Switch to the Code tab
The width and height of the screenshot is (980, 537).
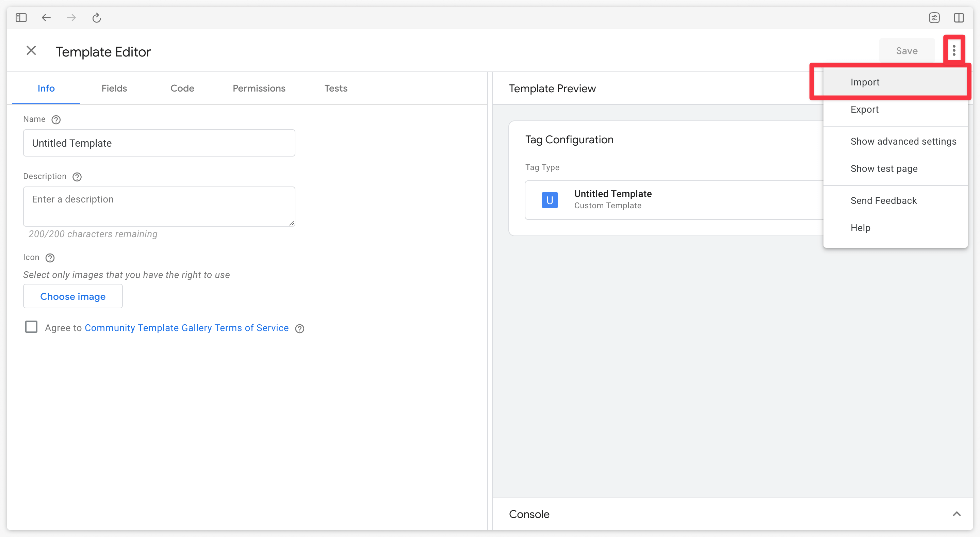click(182, 88)
